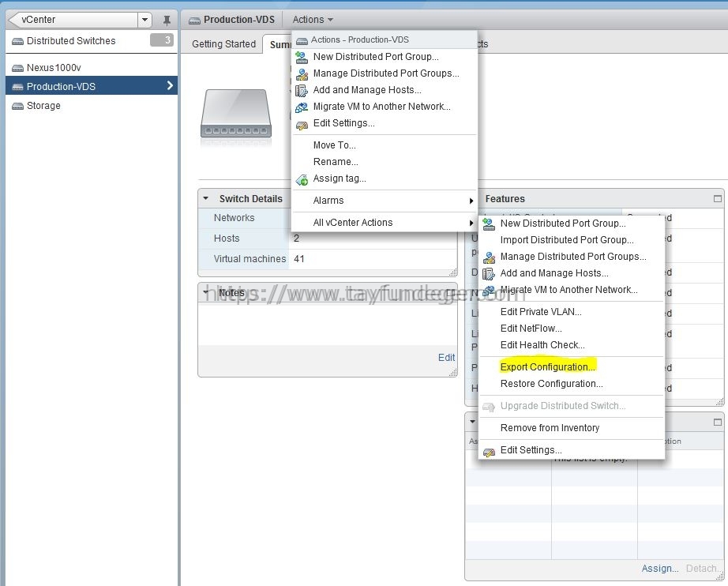
Task: Choose Import Distributed Port Group
Action: pyautogui.click(x=566, y=239)
